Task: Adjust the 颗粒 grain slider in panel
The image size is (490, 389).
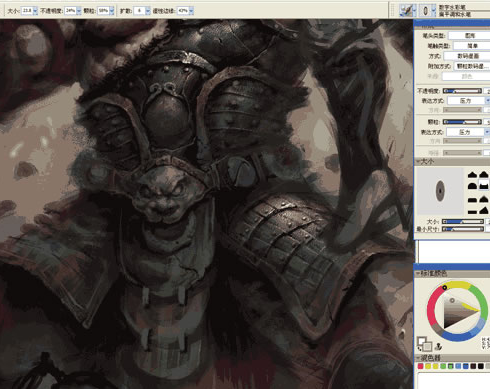Action: pos(462,122)
